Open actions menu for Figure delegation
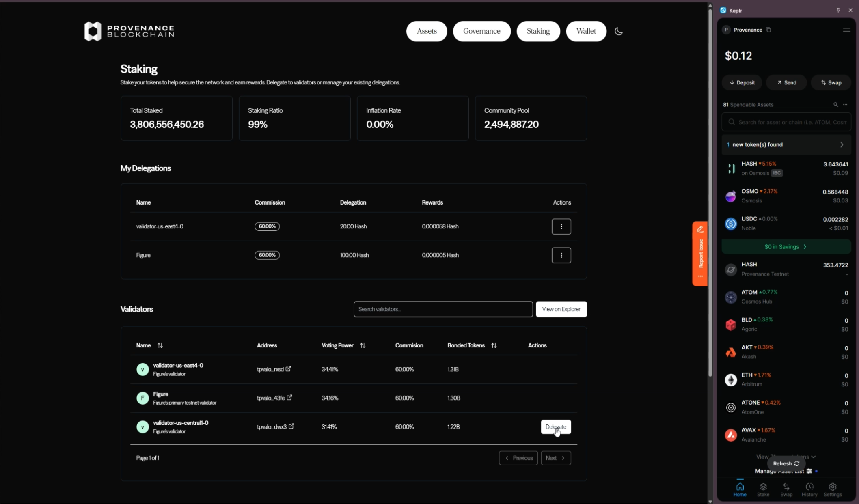The height and width of the screenshot is (504, 859). [561, 255]
